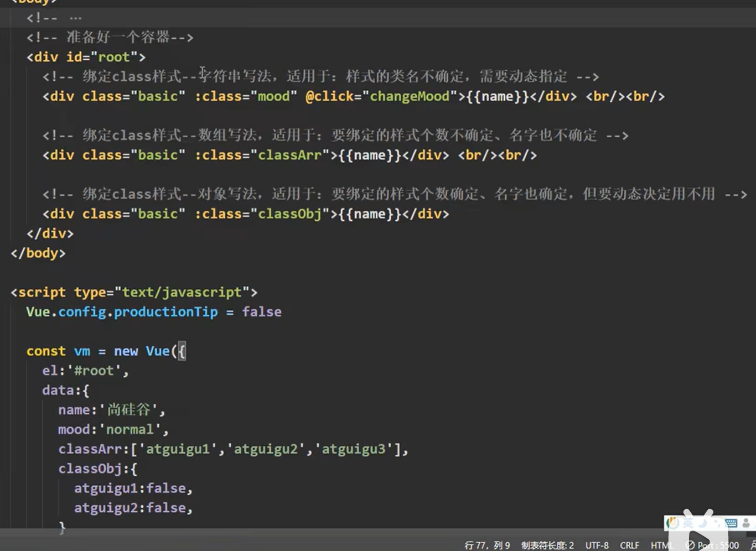Viewport: 756px width, 551px height.
Task: Open the HTML language mode selector
Action: (x=662, y=545)
